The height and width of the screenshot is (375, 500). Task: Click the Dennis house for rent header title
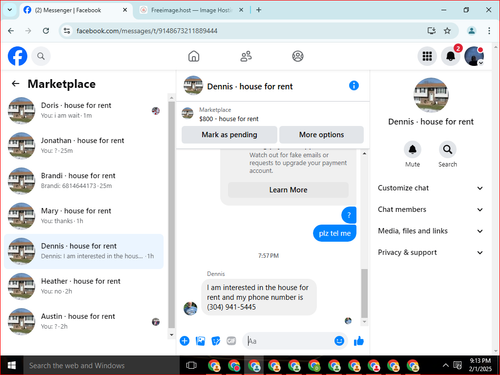coord(250,86)
